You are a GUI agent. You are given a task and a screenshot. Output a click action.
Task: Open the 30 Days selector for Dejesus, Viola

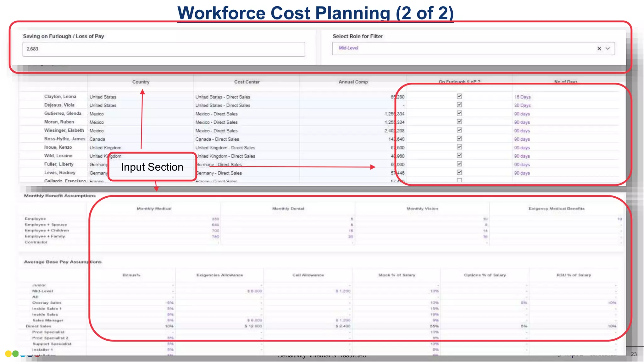[x=522, y=105]
